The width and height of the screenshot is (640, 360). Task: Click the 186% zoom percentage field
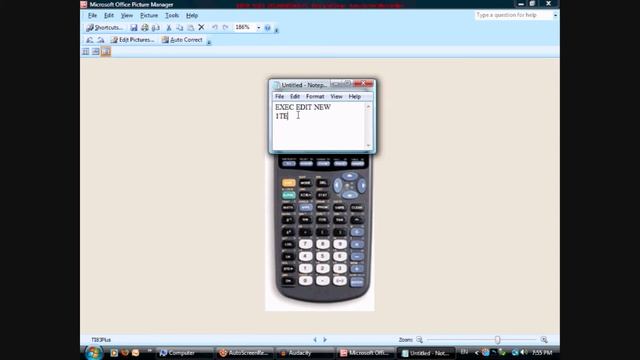(244, 27)
